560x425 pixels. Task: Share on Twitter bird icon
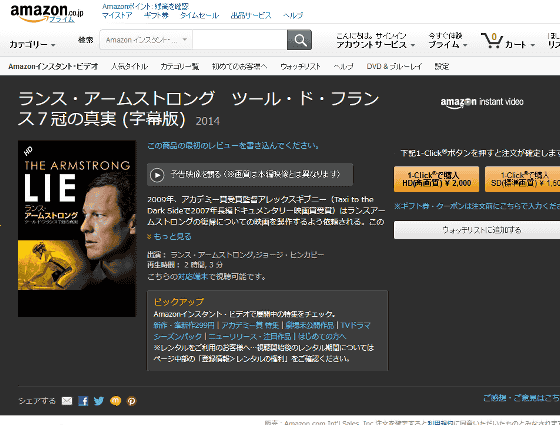pyautogui.click(x=99, y=401)
